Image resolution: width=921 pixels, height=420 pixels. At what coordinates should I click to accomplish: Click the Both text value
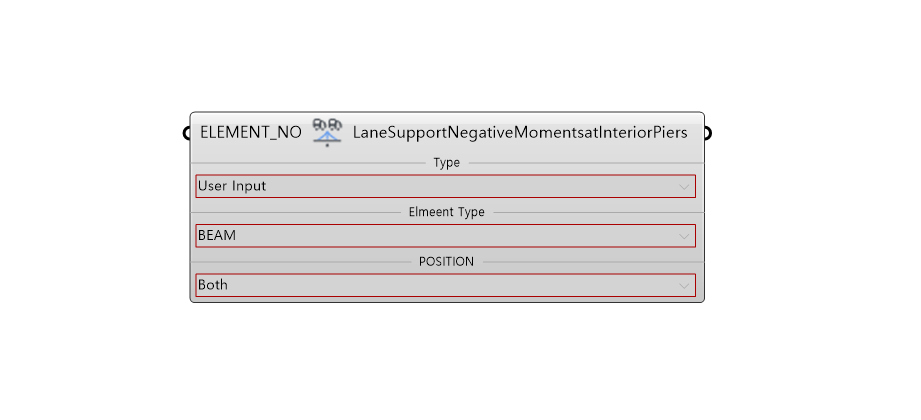(x=213, y=285)
